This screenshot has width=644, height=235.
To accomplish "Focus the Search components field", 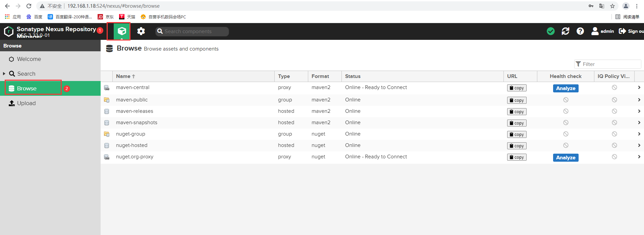I will tap(192, 31).
